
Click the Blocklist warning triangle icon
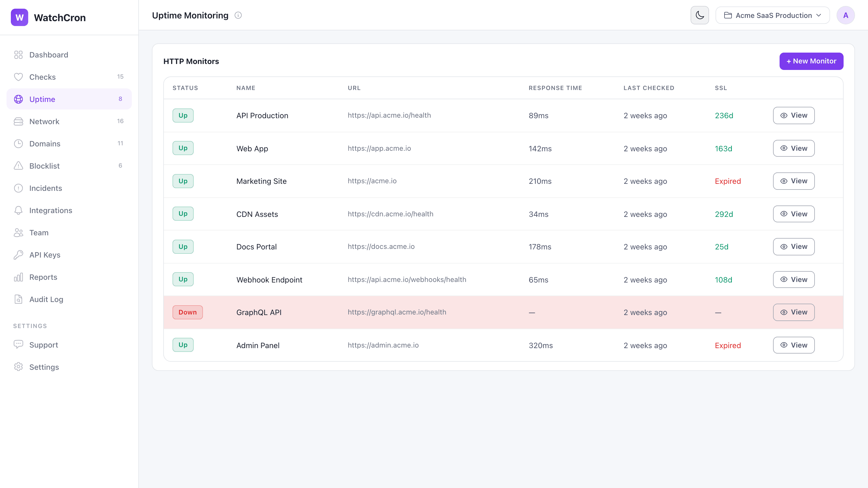click(18, 166)
